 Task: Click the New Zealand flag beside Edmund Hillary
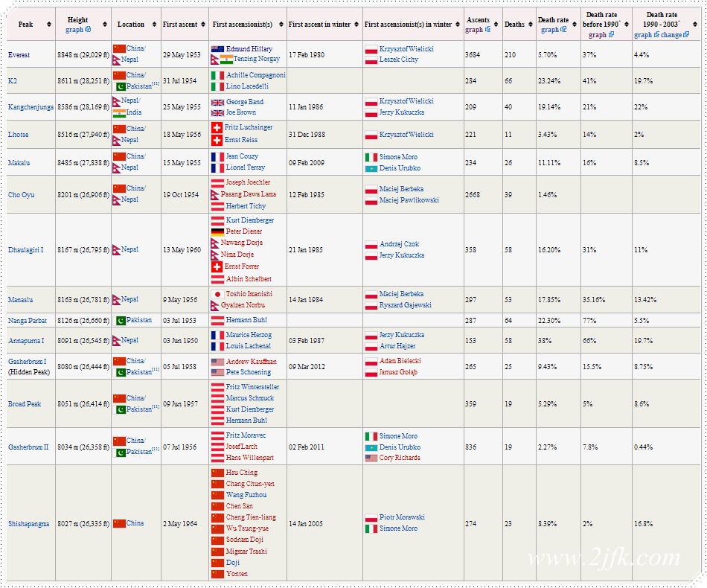point(217,49)
